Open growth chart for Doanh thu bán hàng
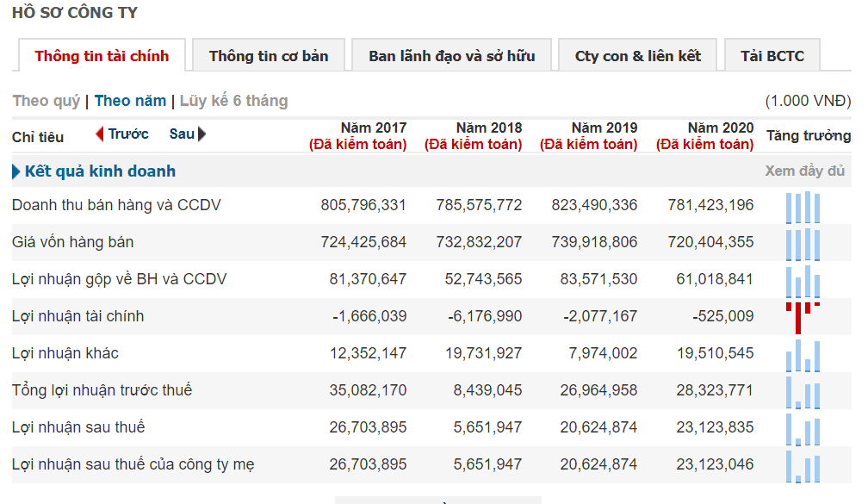 coord(803,208)
